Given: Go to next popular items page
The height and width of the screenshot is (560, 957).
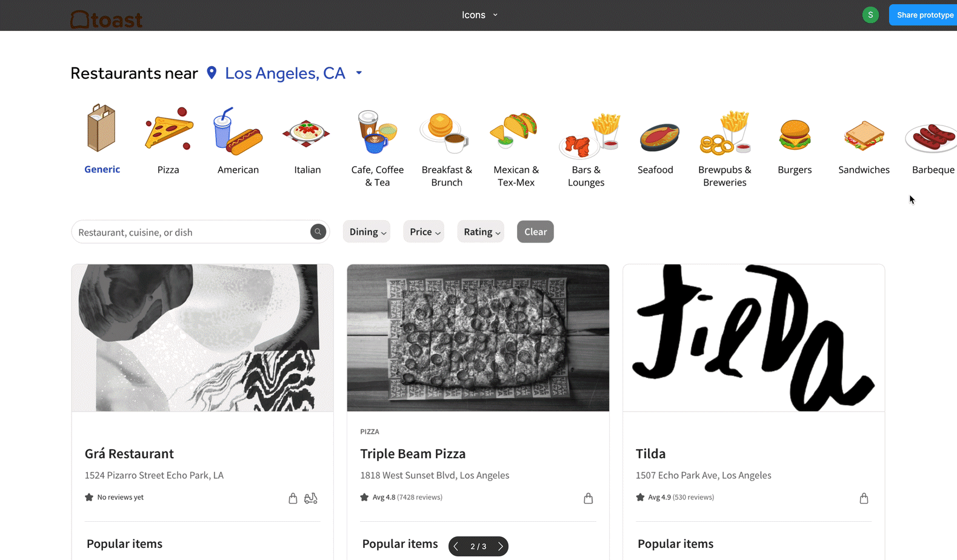Looking at the screenshot, I should (x=501, y=546).
